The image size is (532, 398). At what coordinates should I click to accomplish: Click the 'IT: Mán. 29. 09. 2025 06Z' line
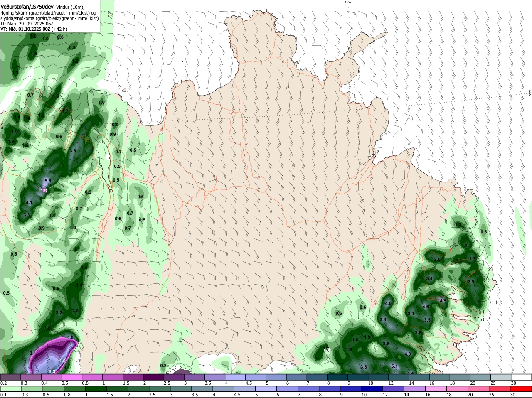pos(27,24)
